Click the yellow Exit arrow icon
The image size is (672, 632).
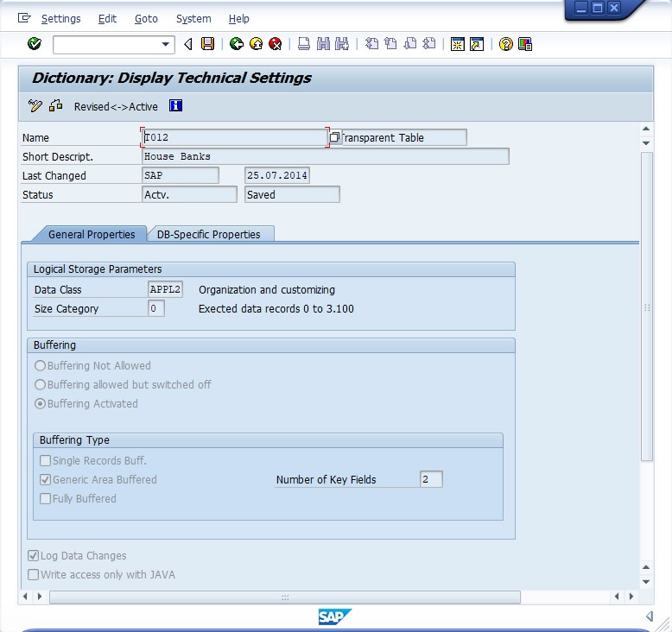256,44
